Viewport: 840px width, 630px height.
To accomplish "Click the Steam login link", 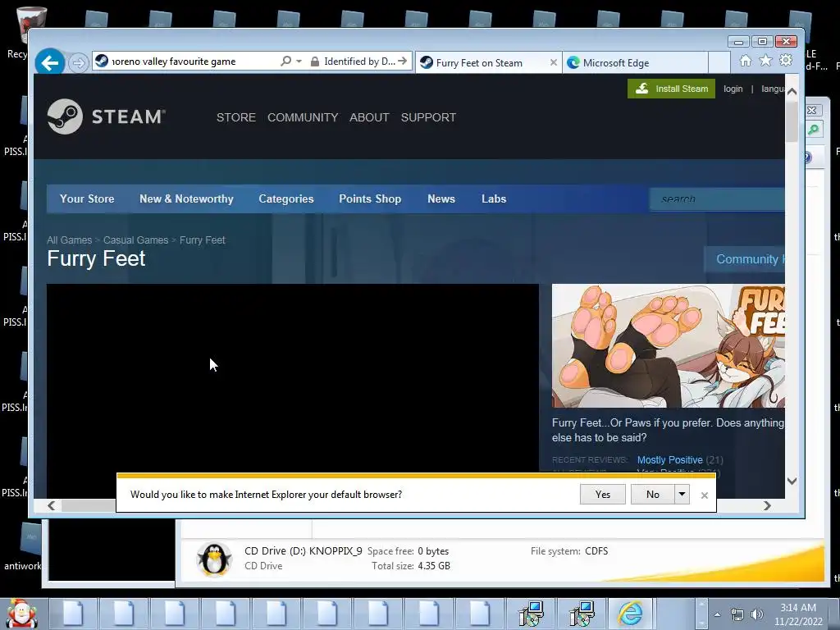I will pyautogui.click(x=733, y=89).
